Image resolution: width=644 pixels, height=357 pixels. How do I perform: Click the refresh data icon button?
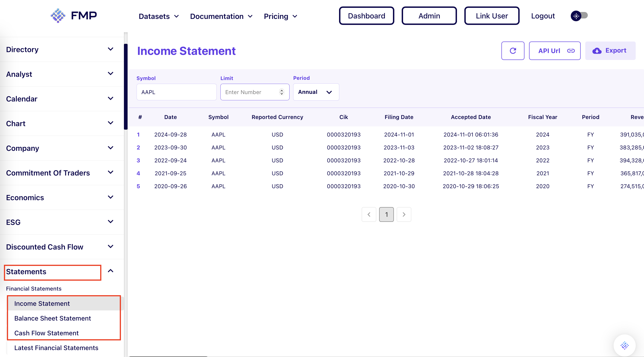513,51
